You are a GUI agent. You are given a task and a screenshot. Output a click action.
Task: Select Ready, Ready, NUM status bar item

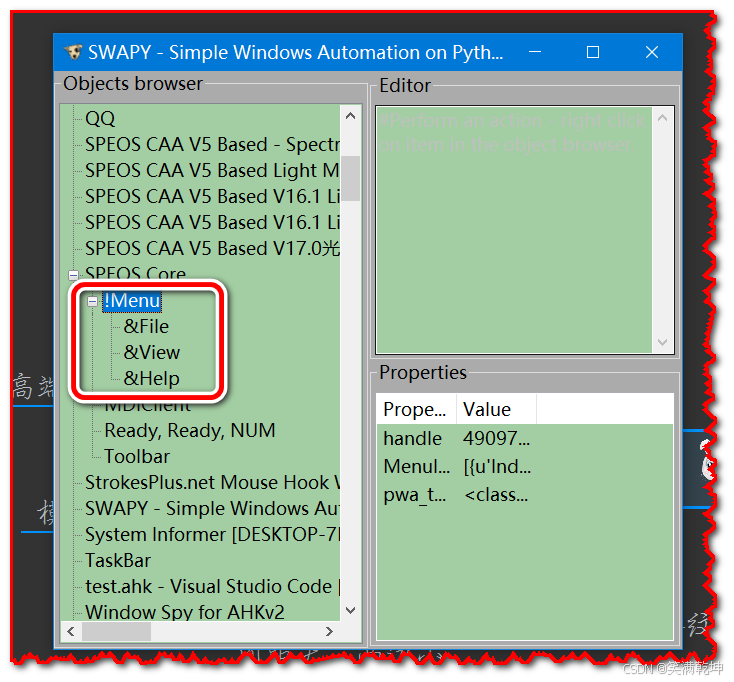click(x=190, y=431)
